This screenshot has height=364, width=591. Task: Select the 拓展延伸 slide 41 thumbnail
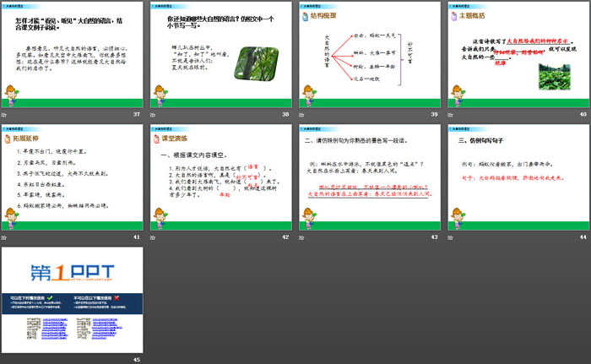(x=73, y=178)
